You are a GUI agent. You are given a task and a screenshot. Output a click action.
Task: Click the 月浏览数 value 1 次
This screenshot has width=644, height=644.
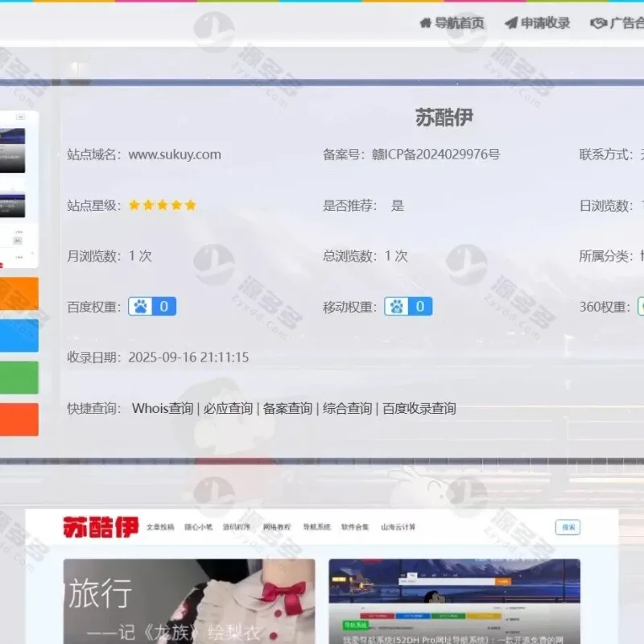(140, 256)
